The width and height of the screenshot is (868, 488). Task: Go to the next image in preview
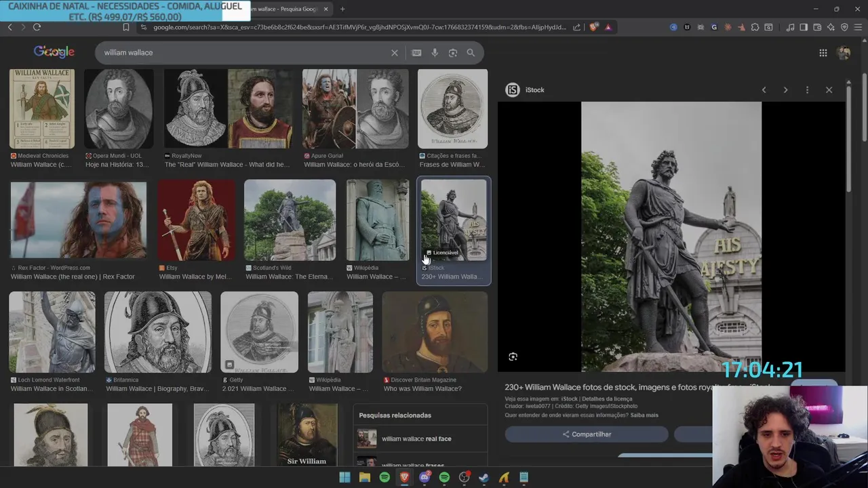(785, 89)
